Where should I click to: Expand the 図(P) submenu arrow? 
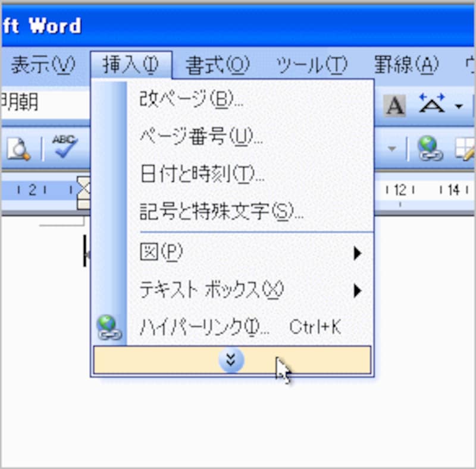tap(358, 253)
